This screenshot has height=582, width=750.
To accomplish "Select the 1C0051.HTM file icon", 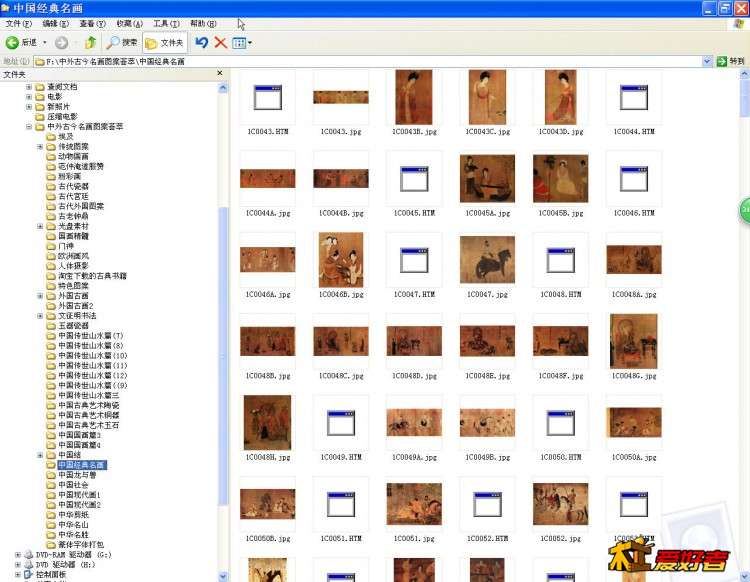I will tap(341, 504).
